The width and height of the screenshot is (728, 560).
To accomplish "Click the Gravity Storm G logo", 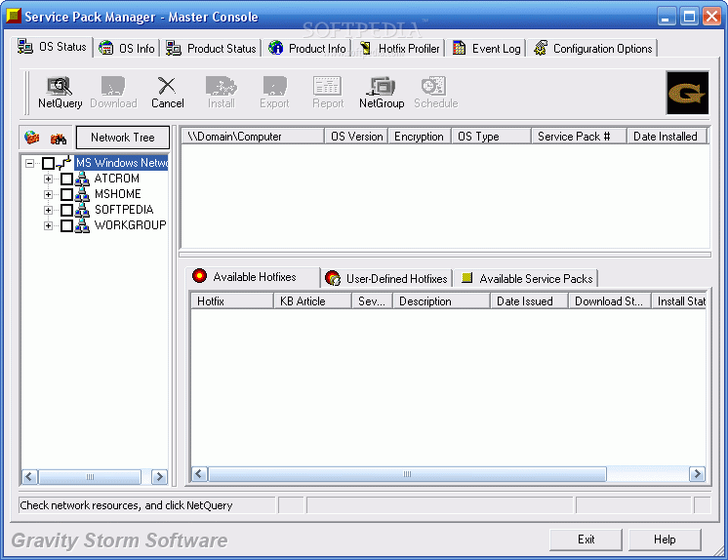I will click(x=687, y=93).
